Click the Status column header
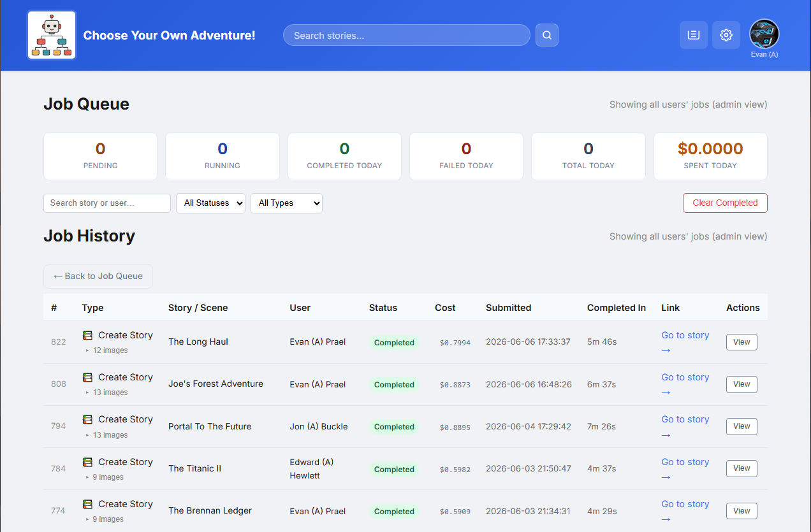Viewport: 811px width, 532px height. pos(383,308)
